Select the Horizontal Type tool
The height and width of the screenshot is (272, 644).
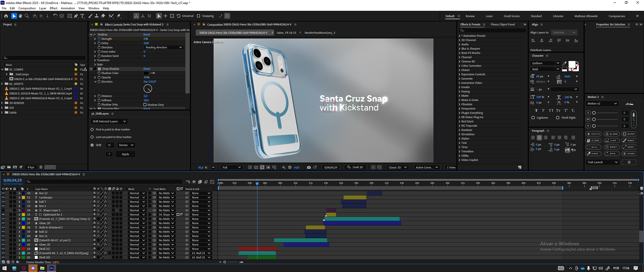pyautogui.click(x=83, y=16)
